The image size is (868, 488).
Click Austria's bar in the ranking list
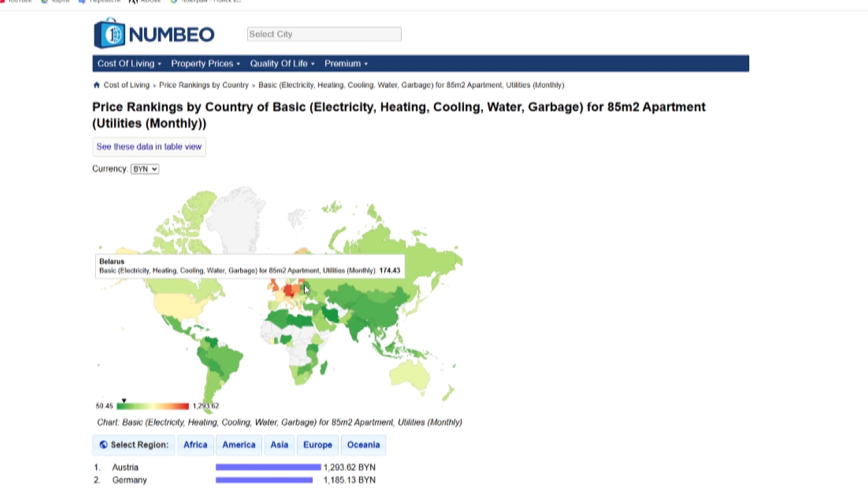pos(268,467)
